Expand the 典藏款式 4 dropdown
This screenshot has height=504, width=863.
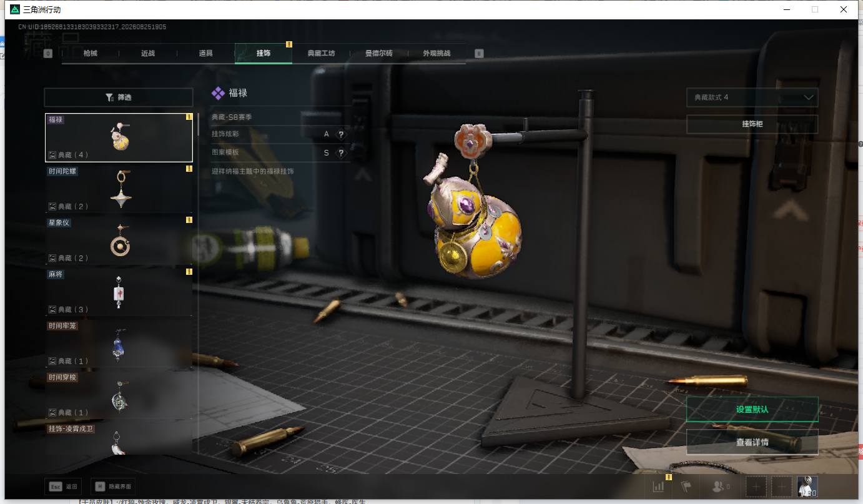click(752, 97)
